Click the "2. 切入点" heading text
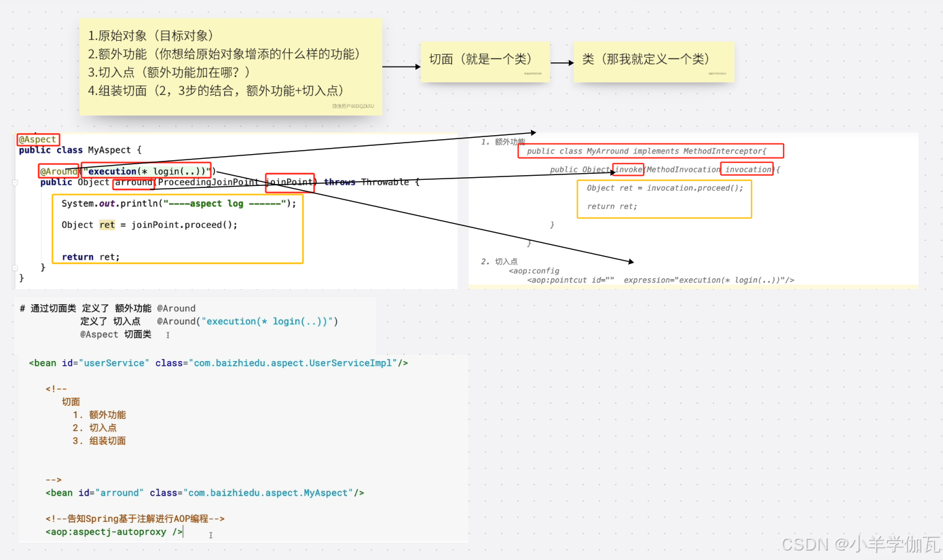 pos(500,261)
